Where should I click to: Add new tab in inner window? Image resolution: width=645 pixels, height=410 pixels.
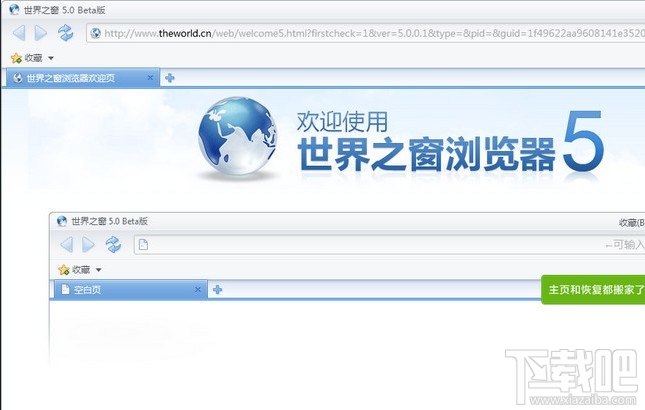tap(218, 290)
